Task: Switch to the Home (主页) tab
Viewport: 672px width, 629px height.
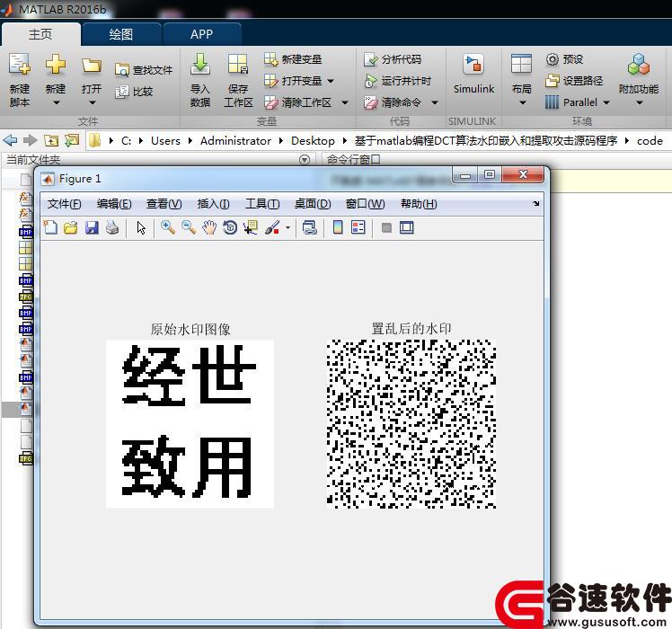Action: click(40, 34)
